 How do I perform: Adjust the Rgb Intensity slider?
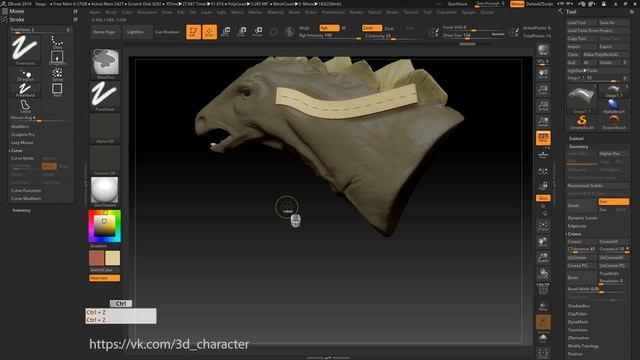[330, 36]
